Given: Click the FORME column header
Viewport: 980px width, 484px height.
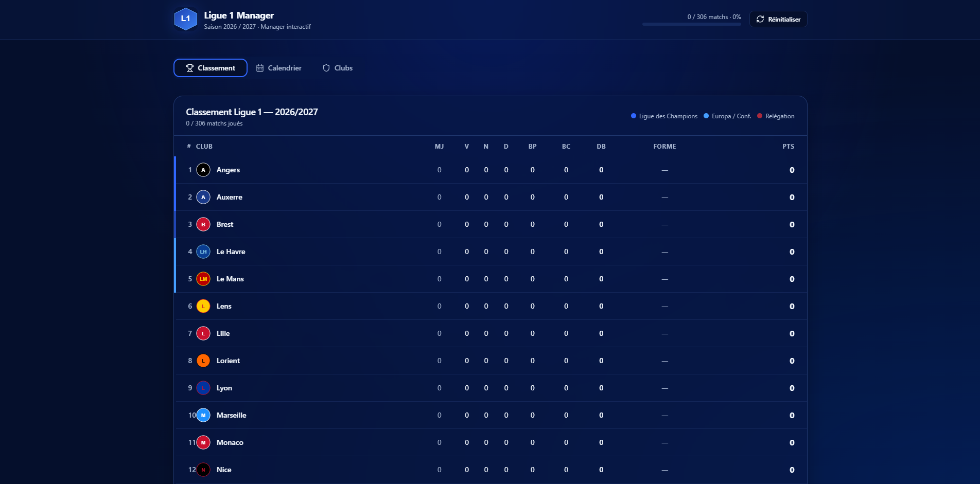Looking at the screenshot, I should (665, 147).
